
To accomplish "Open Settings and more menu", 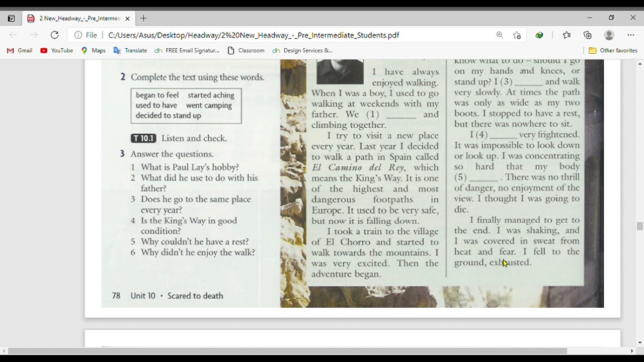I will pyautogui.click(x=631, y=35).
